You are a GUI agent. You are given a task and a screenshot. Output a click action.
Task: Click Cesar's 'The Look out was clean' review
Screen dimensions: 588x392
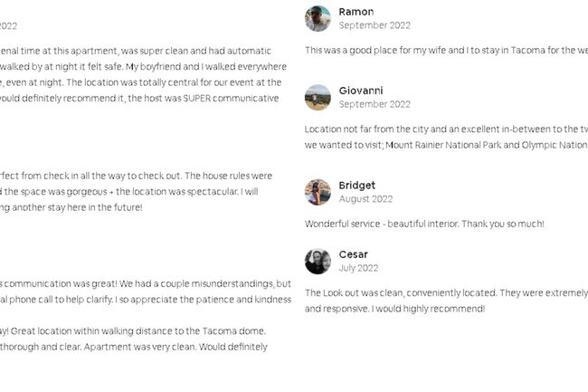tap(446, 301)
